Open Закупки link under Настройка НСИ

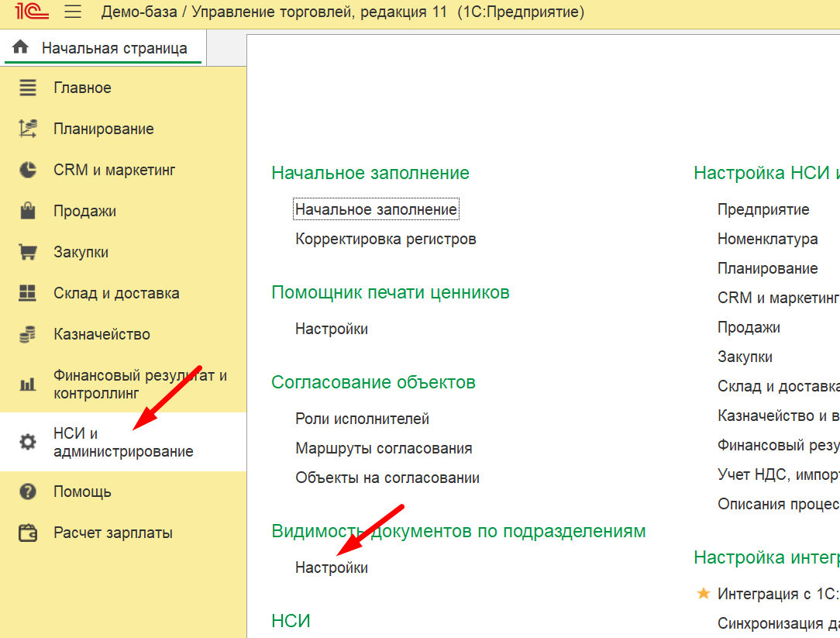745,357
